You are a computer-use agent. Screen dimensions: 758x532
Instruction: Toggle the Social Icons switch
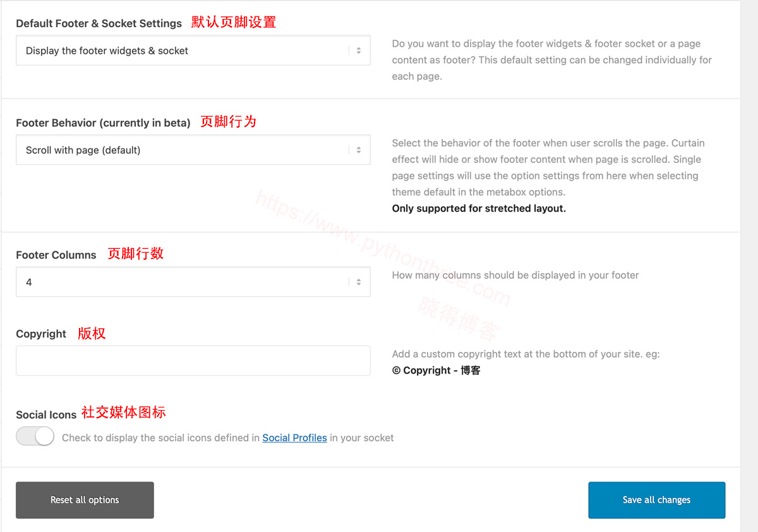[x=35, y=437]
